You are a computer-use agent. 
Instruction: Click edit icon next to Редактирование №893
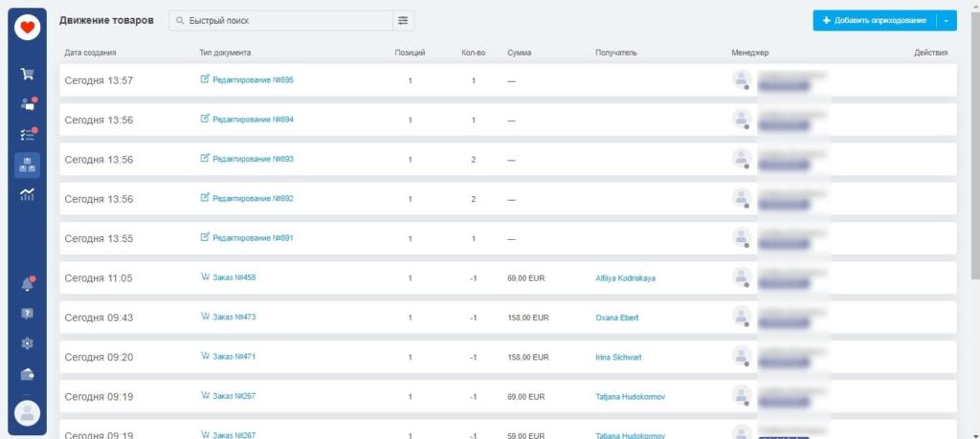[205, 159]
